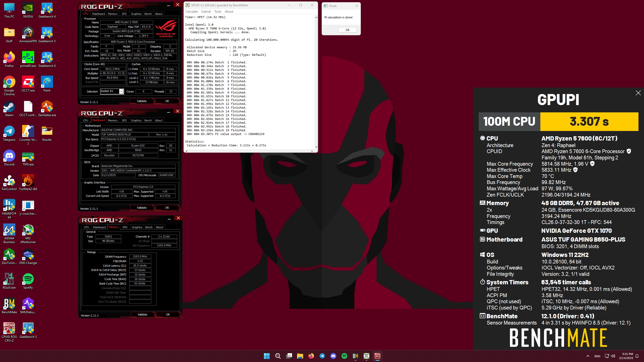Open HWiNFO 64 desktop shortcut
The height and width of the screenshot is (362, 644).
tap(9, 209)
